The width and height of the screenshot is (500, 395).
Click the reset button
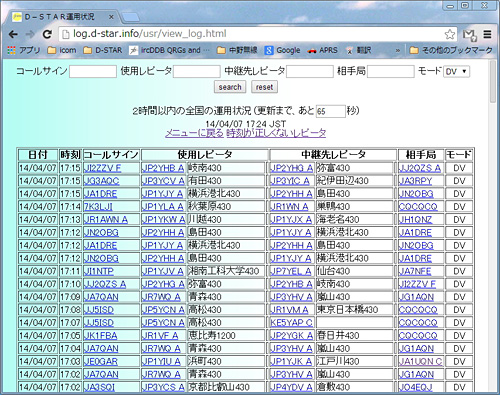point(264,87)
